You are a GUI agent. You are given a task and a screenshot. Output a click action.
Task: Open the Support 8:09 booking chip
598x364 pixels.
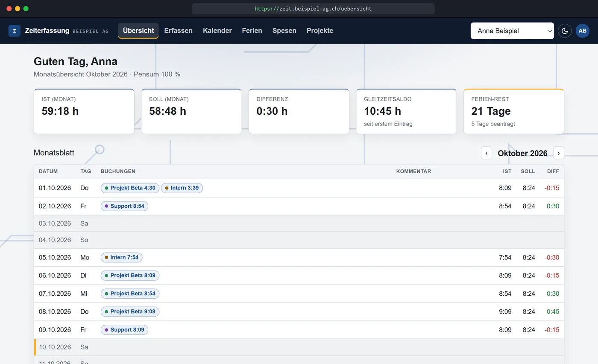point(124,330)
